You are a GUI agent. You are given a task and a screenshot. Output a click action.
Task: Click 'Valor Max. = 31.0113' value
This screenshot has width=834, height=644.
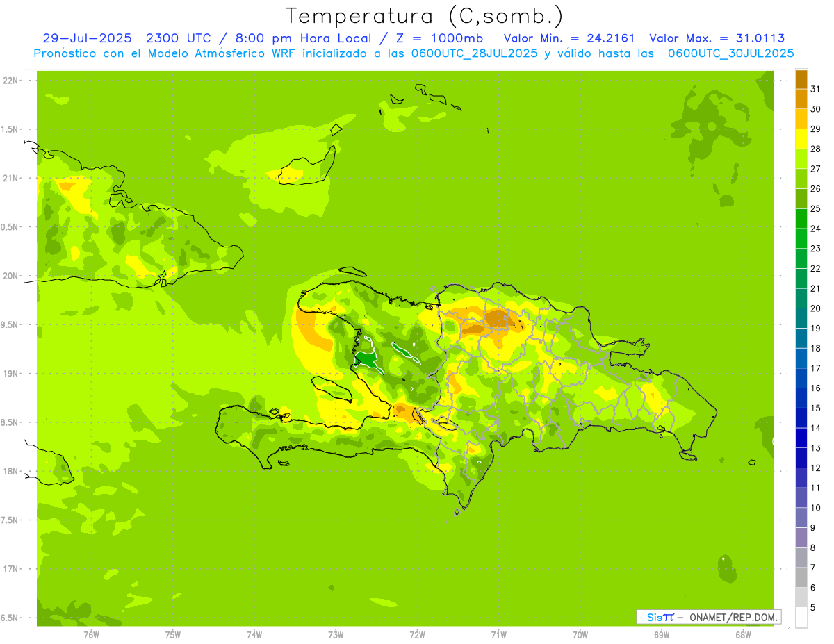717,38
